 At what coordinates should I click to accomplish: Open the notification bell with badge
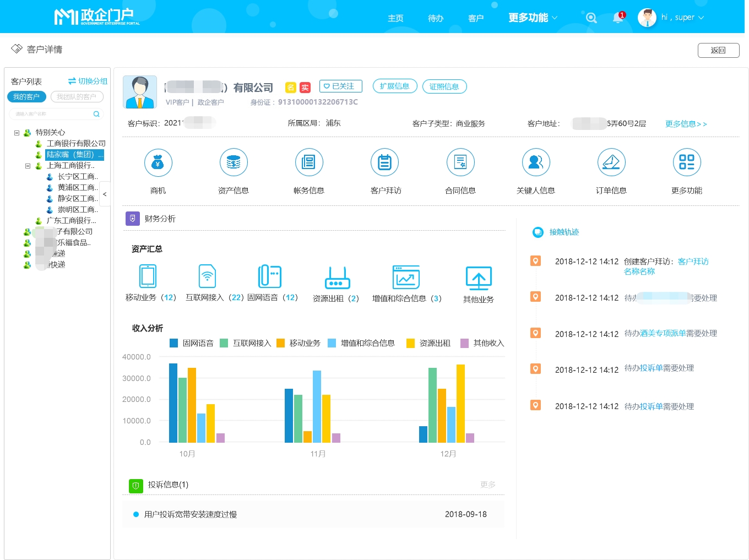(618, 17)
